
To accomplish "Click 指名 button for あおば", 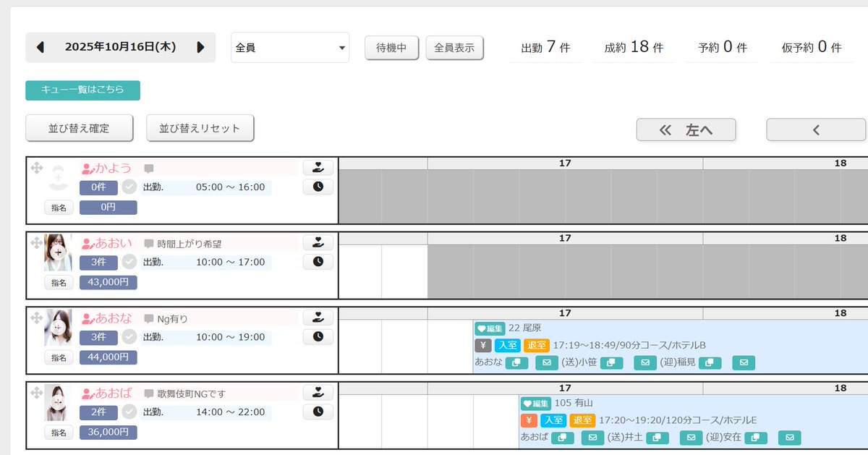I will pos(59,433).
